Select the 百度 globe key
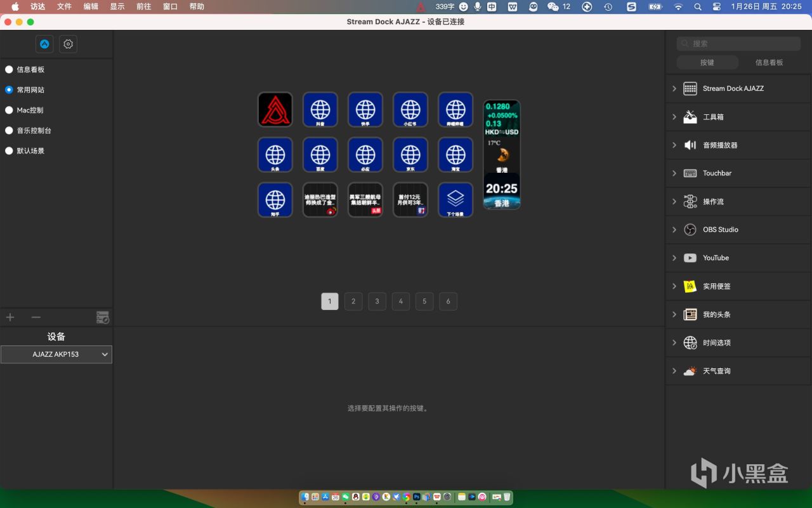Image resolution: width=812 pixels, height=508 pixels. (320, 154)
